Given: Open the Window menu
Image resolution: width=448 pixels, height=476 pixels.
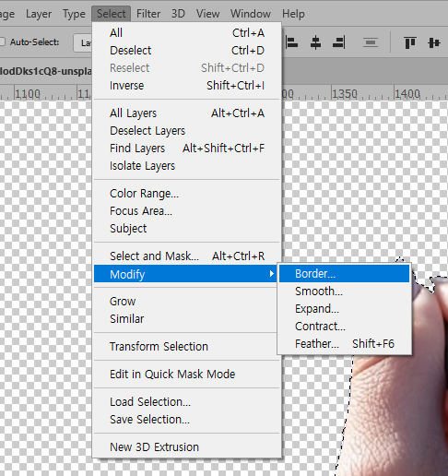Looking at the screenshot, I should (x=251, y=14).
